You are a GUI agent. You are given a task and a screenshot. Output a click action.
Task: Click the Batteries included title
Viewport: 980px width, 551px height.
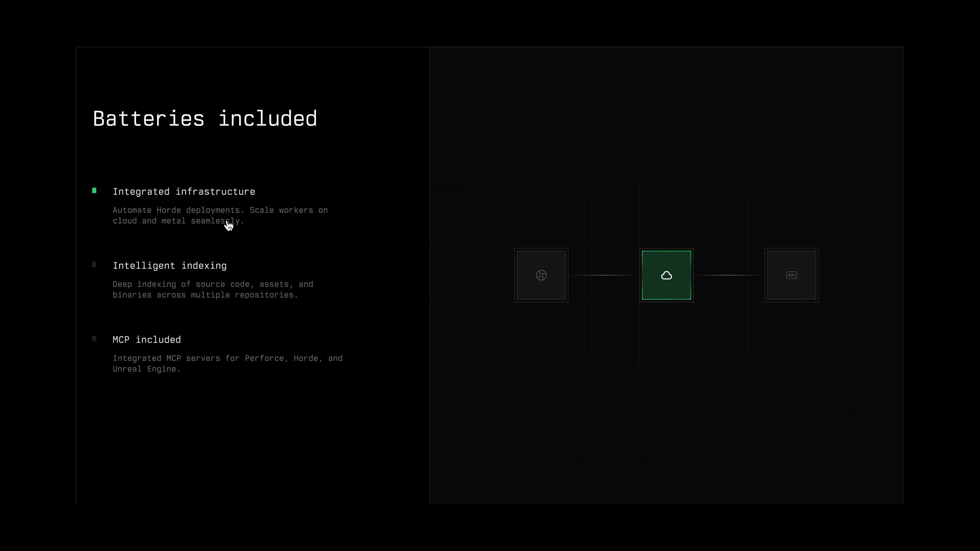pos(205,119)
